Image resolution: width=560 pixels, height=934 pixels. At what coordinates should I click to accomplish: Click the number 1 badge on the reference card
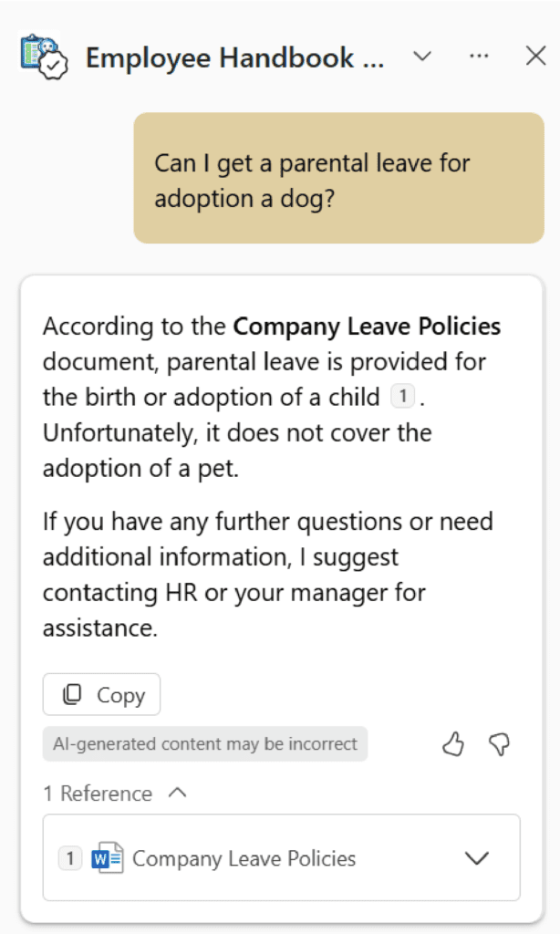pyautogui.click(x=70, y=858)
